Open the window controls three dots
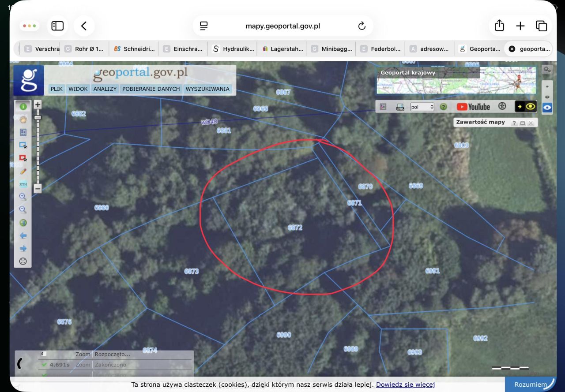The image size is (565, 392). tap(29, 26)
